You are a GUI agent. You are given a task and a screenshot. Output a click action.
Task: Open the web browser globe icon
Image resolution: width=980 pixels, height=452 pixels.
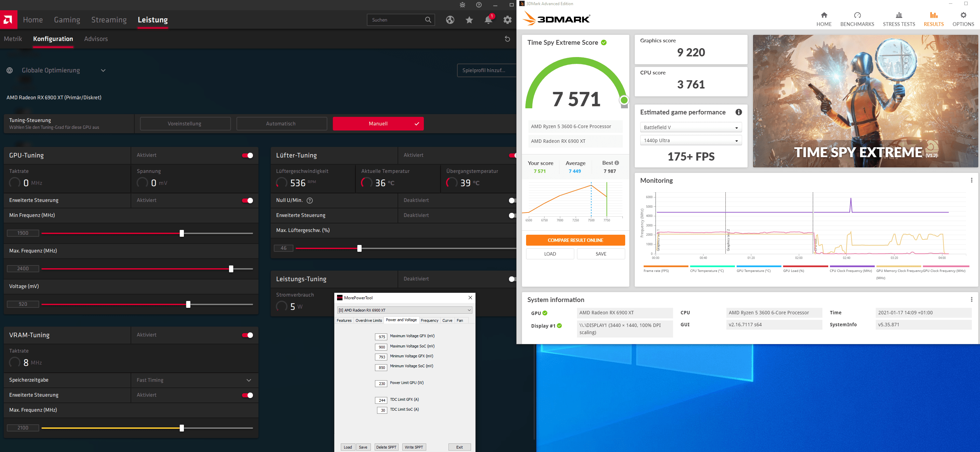click(x=450, y=20)
